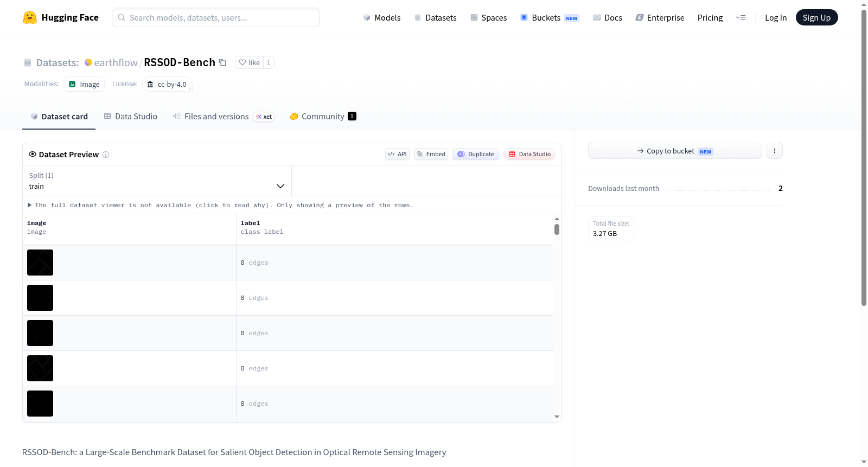Click the Duplicate button
868x467 pixels.
click(476, 154)
